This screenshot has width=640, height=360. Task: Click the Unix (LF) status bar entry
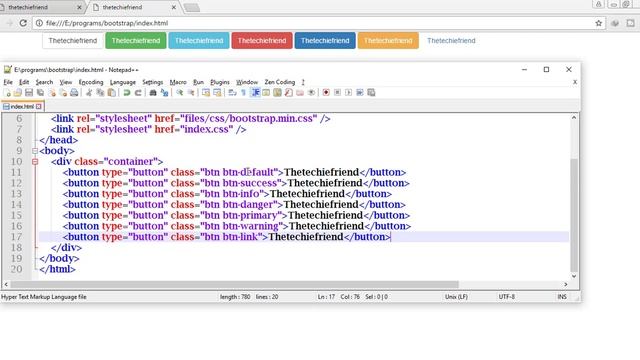(456, 297)
